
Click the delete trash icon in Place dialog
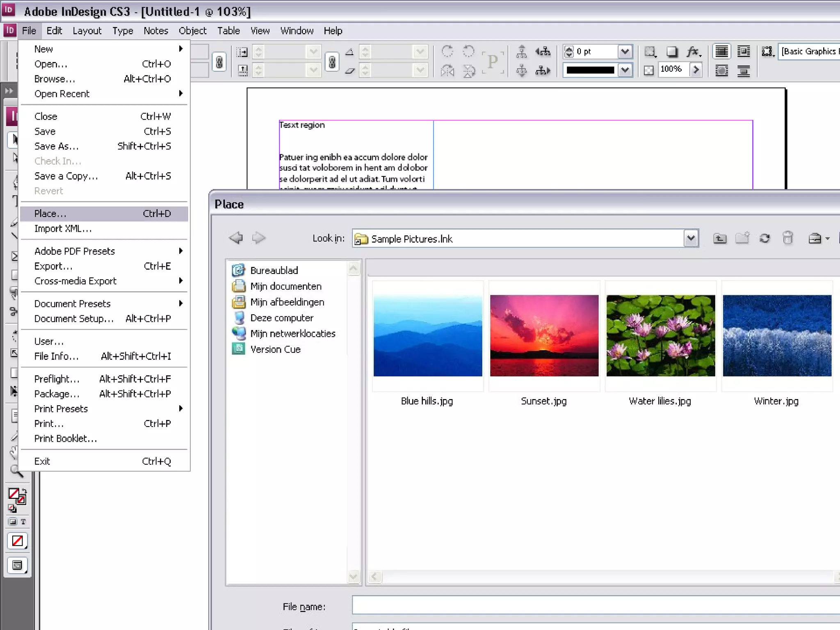(x=787, y=238)
